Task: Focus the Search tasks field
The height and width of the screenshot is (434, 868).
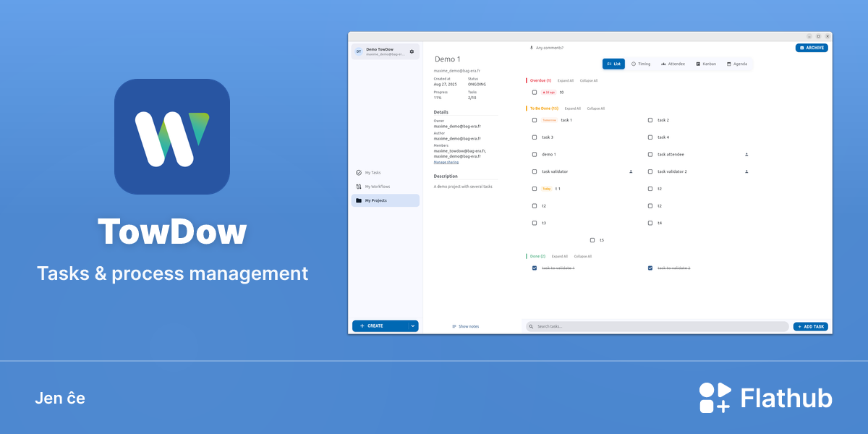Action: point(658,327)
